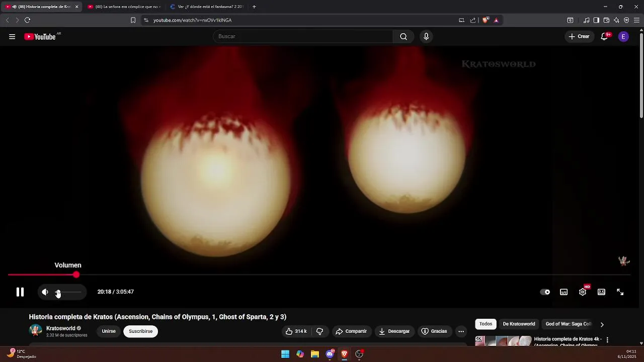Open the Kratosworld channel name link

coord(60,328)
